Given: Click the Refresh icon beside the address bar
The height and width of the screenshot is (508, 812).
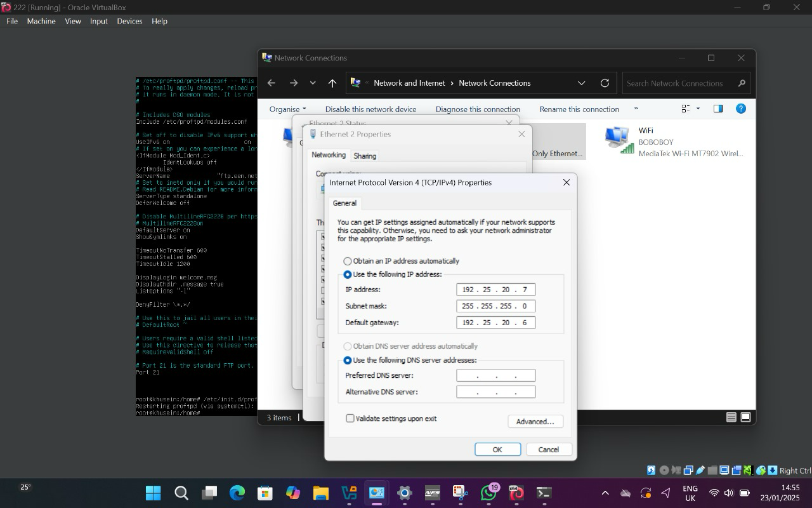Looking at the screenshot, I should click(605, 83).
